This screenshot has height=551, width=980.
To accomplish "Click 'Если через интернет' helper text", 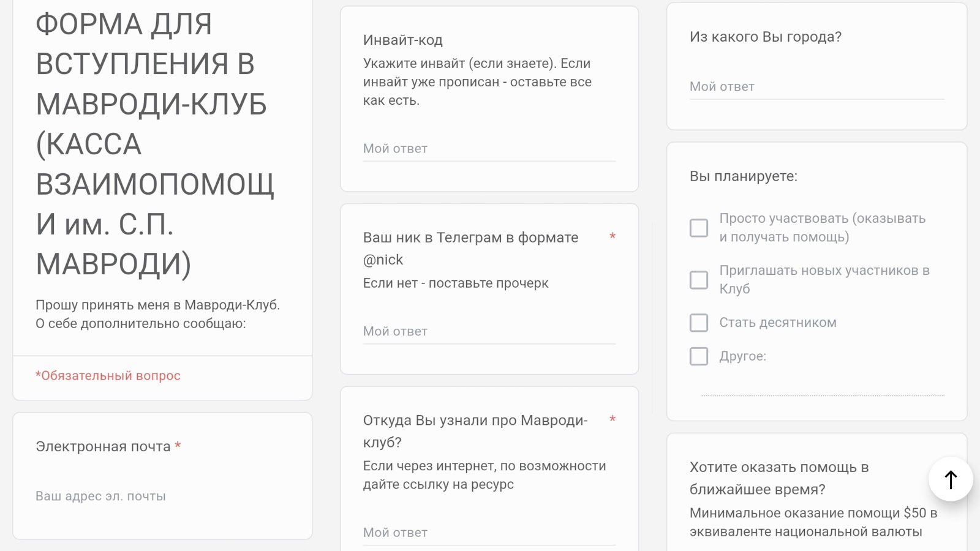I will pyautogui.click(x=484, y=475).
